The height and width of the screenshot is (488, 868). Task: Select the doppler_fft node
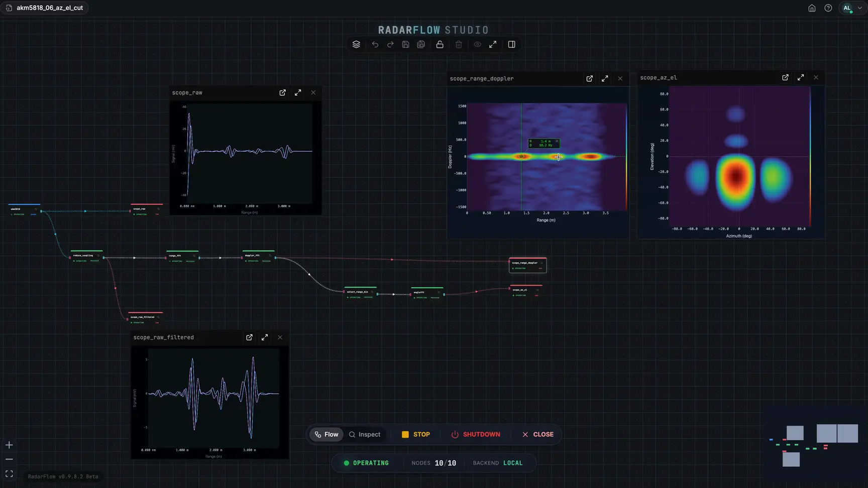(258, 257)
